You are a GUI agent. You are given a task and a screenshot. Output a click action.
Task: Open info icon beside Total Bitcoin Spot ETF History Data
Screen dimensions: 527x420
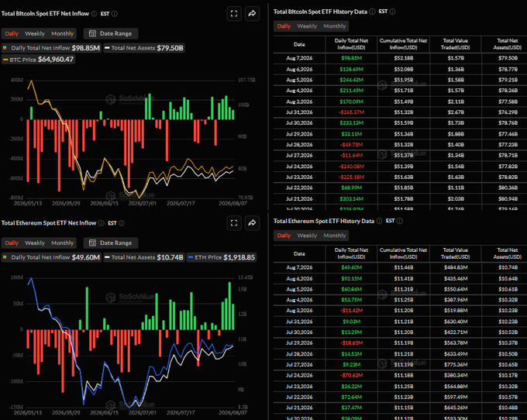pos(372,12)
